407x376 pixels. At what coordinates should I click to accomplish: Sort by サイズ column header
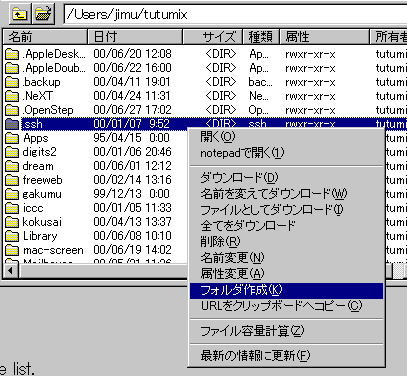point(213,37)
